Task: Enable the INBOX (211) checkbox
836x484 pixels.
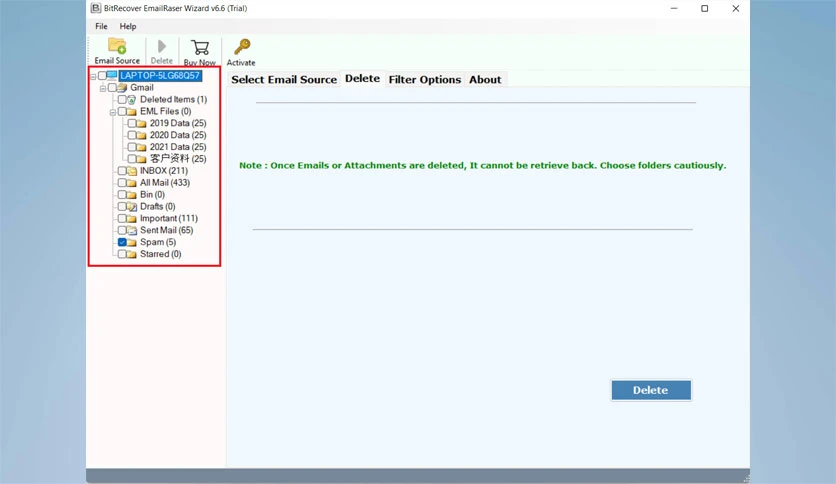Action: [x=122, y=171]
